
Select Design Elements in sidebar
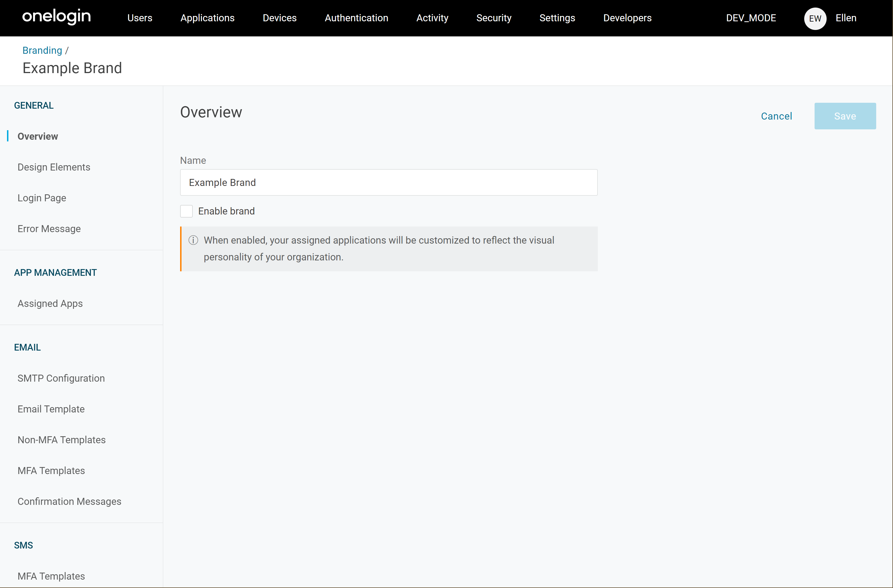(x=54, y=167)
